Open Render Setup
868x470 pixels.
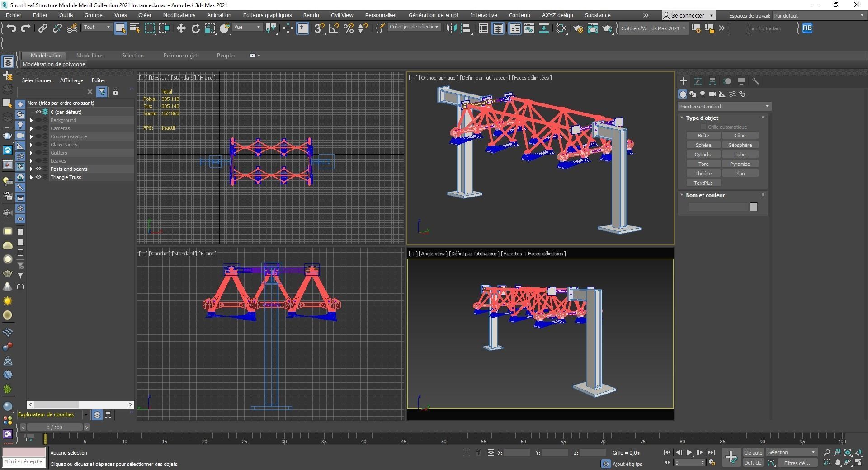[578, 28]
